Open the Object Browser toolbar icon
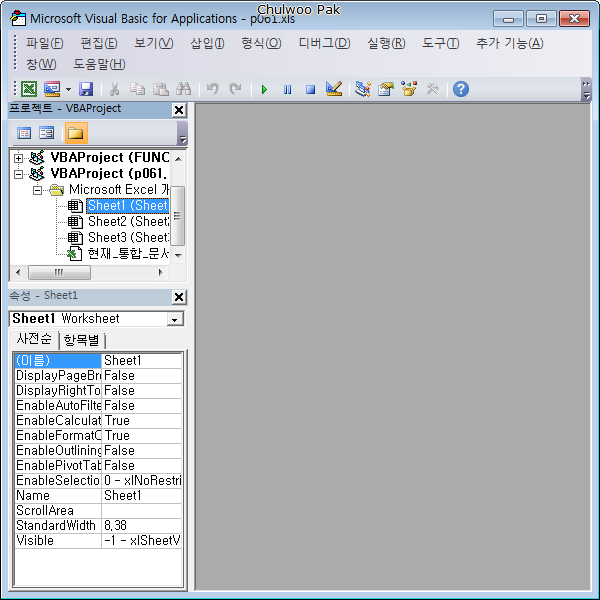The height and width of the screenshot is (600, 600). 409,89
